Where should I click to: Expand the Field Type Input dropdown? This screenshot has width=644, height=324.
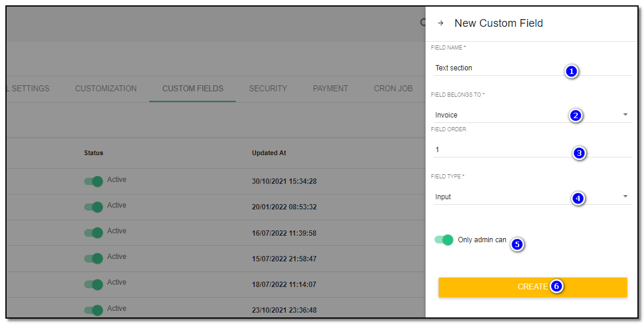point(532,197)
